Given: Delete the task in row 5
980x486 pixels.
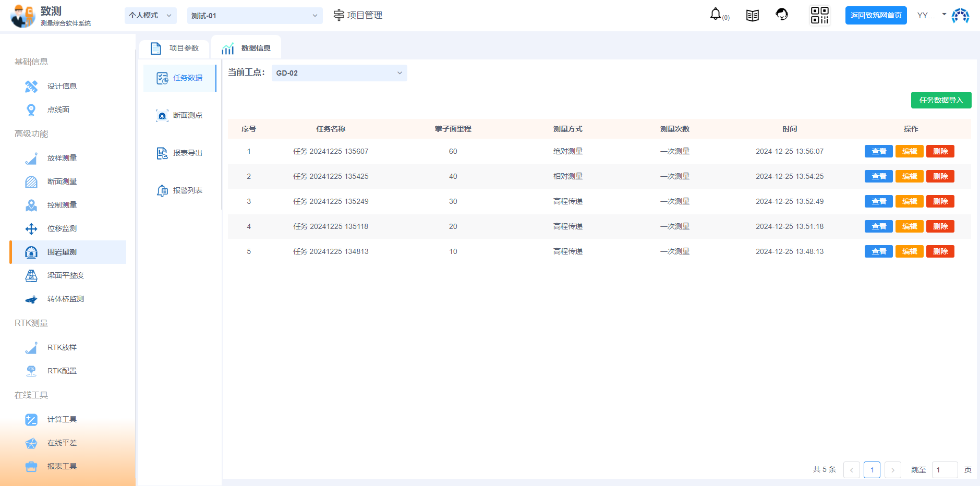Looking at the screenshot, I should [940, 251].
